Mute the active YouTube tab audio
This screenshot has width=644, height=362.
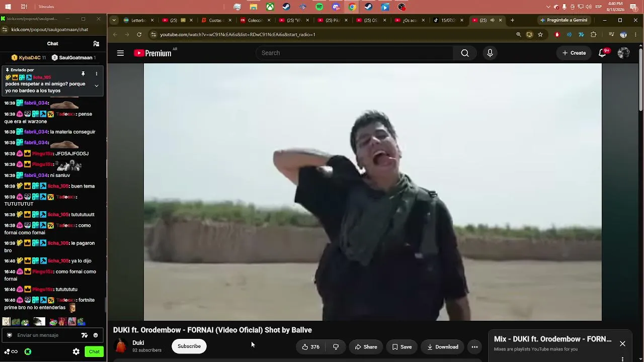point(492,20)
